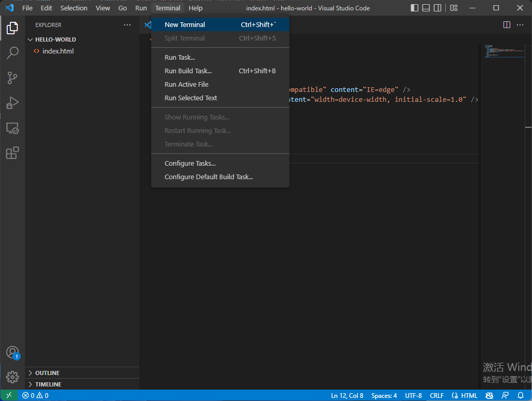Screen dimensions: 532x401
Task: Click the VS Code logo in title bar
Action: (x=9, y=8)
